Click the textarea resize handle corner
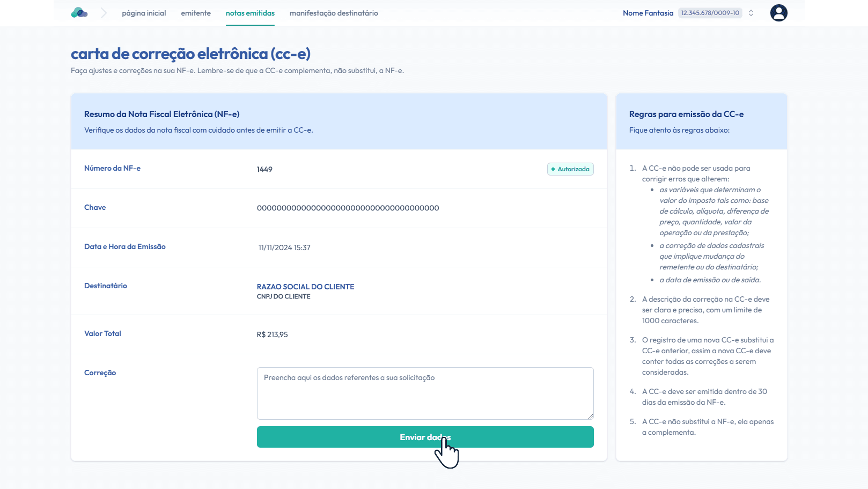The height and width of the screenshot is (489, 868). pos(591,417)
